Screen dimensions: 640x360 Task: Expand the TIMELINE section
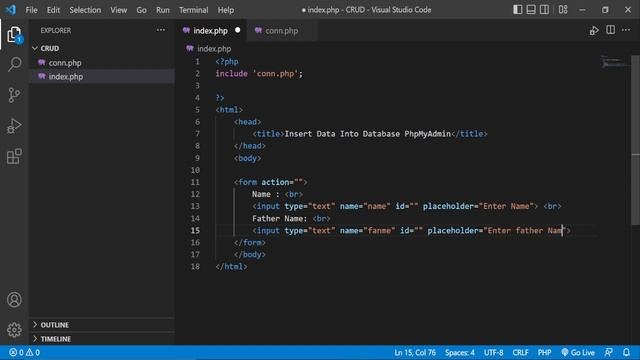[x=101, y=339]
